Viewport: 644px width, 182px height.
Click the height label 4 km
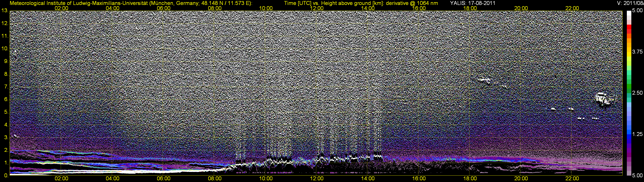coord(6,125)
